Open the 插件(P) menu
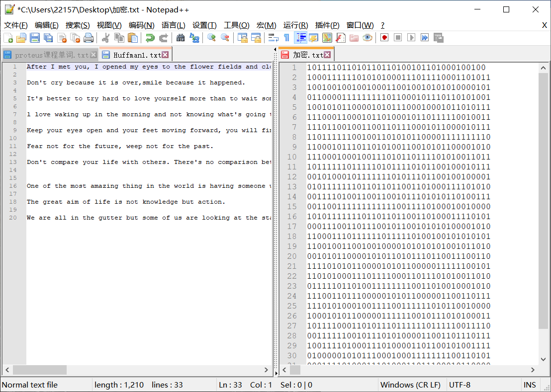The height and width of the screenshot is (392, 551). (327, 25)
